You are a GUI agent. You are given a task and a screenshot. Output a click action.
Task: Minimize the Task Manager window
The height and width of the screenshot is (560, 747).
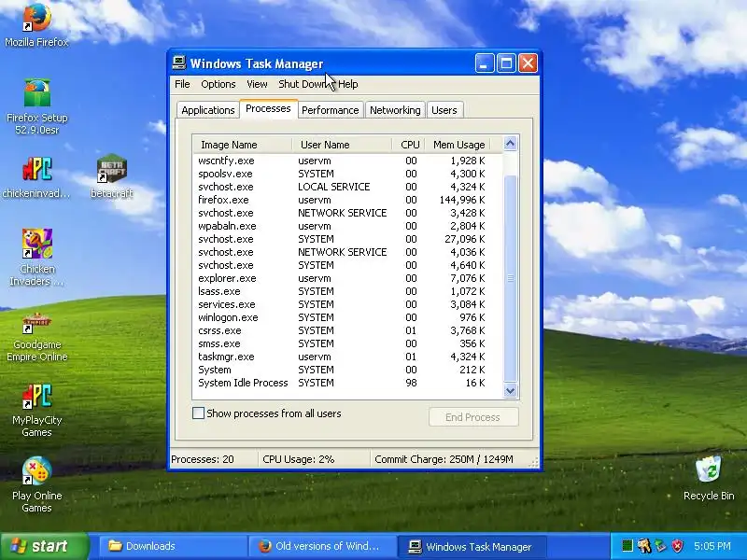[484, 63]
